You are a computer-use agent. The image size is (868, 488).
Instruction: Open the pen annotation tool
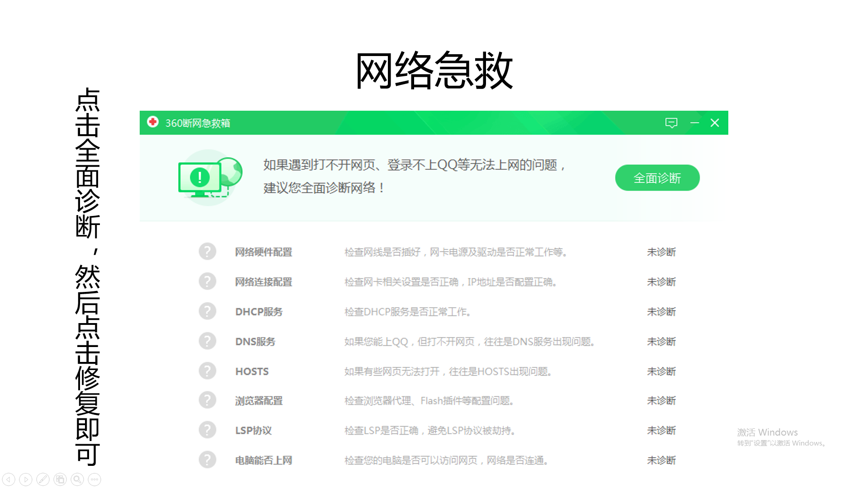coord(43,479)
